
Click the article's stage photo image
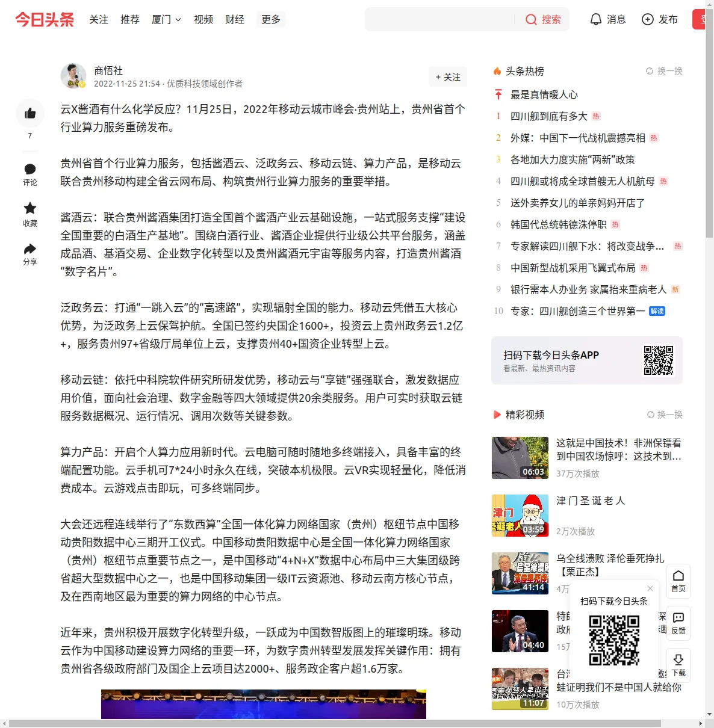pos(264,704)
